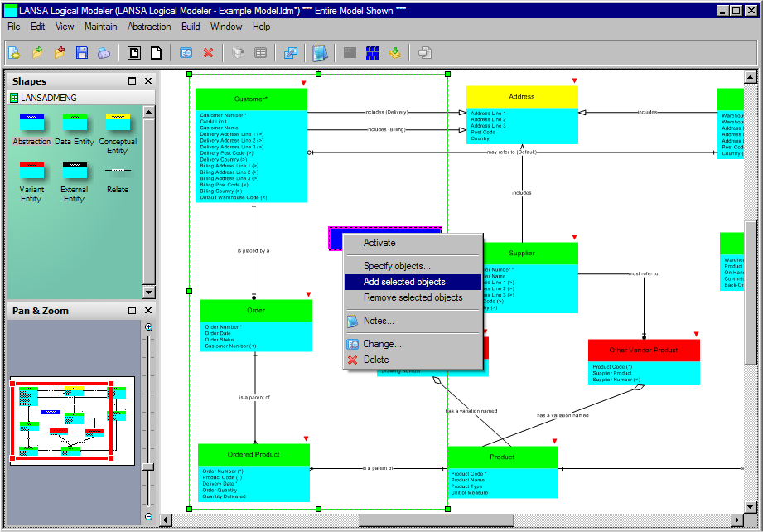Click the linked blue boxes toolbar icon

tap(291, 52)
